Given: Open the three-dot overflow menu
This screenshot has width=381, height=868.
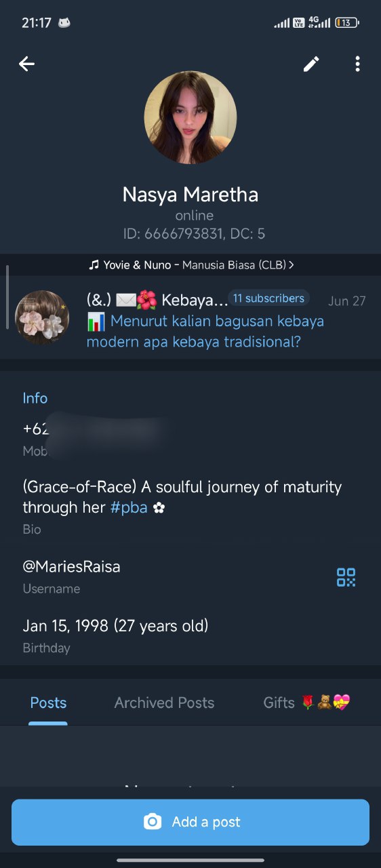Looking at the screenshot, I should [x=357, y=64].
